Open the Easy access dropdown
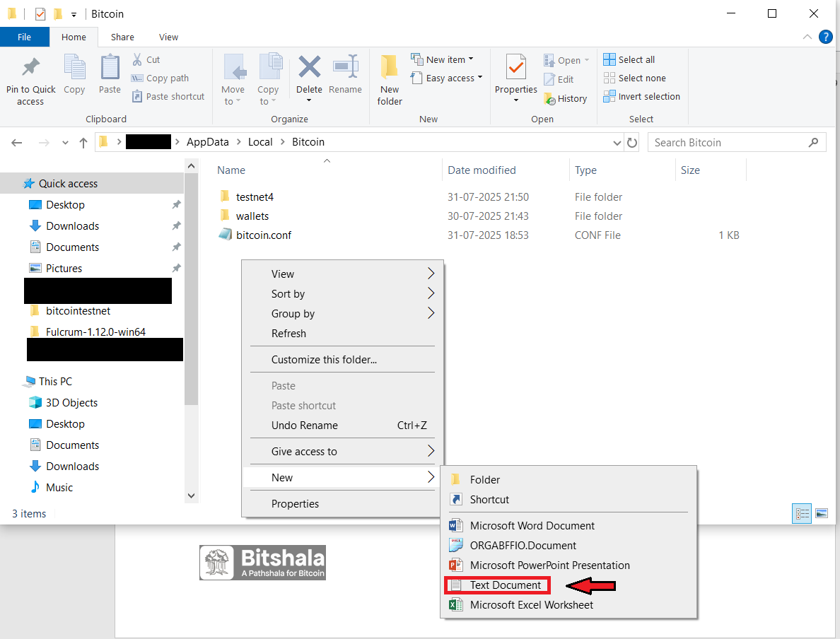The height and width of the screenshot is (639, 840). point(446,78)
